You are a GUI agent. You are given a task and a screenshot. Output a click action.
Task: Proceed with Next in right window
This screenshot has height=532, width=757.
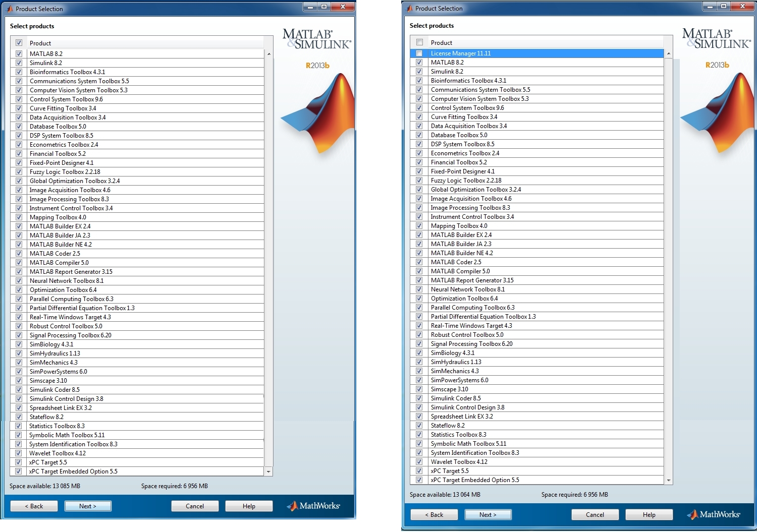click(488, 514)
